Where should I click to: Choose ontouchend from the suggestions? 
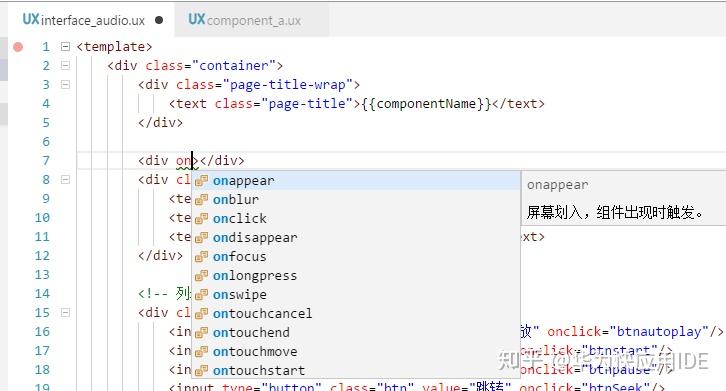point(356,332)
